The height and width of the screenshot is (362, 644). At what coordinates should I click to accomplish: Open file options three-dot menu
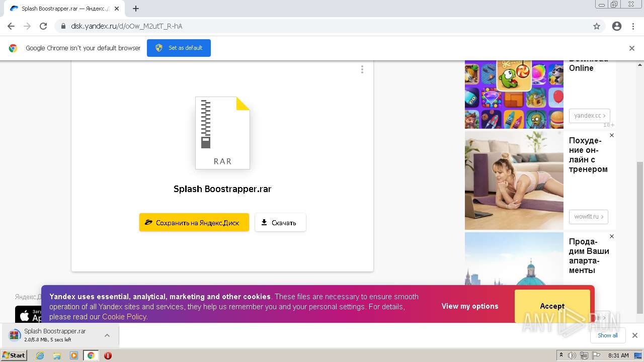(362, 69)
